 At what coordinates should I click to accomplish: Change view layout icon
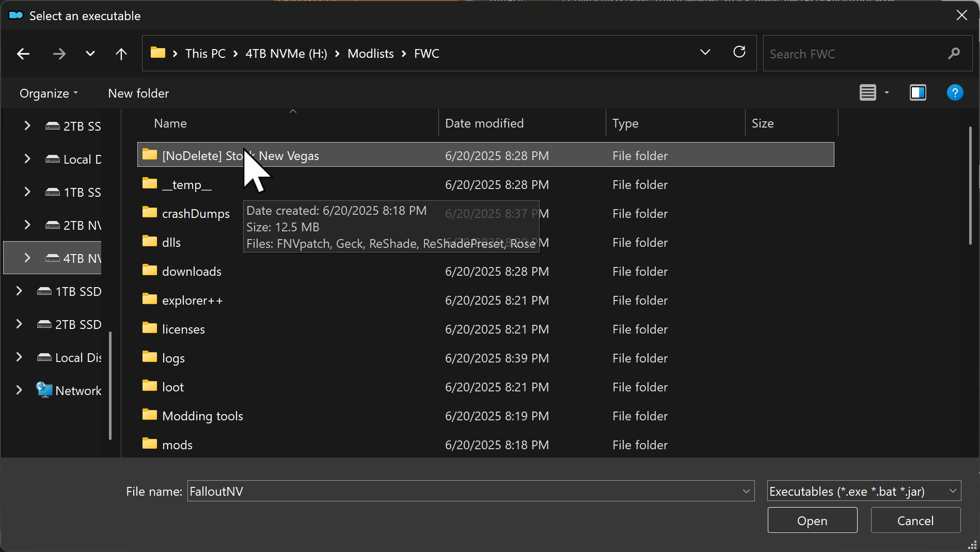click(x=868, y=93)
